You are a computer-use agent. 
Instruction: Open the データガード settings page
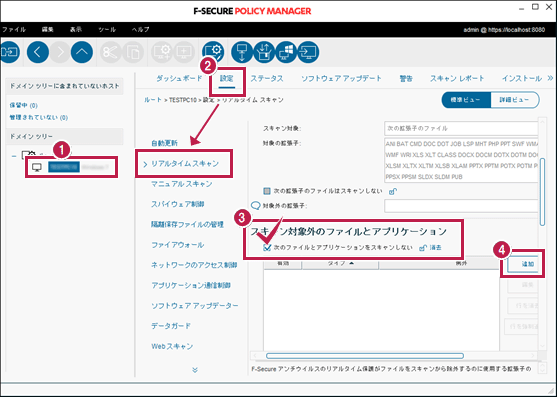pos(171,326)
